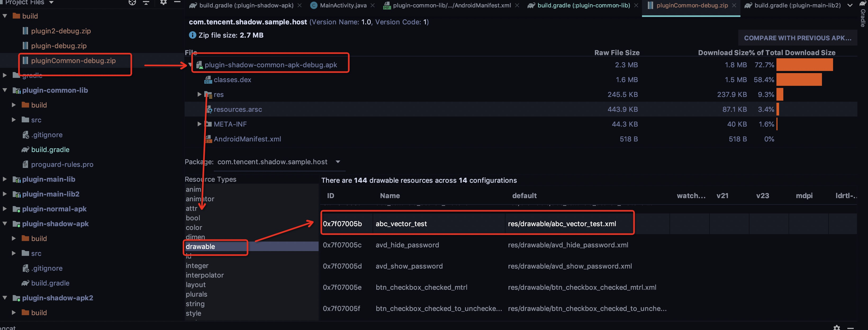Open the Project Files options gear icon
Image resolution: width=868 pixels, height=330 pixels.
click(x=164, y=2)
